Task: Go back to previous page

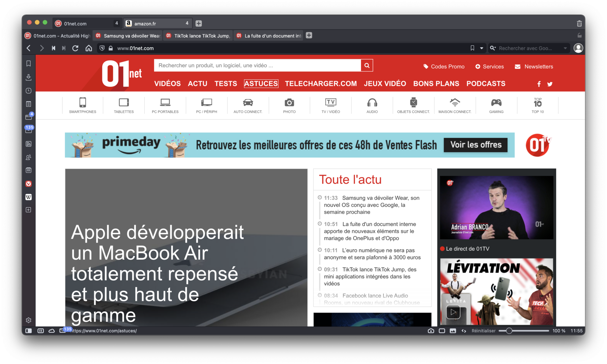Action: (x=29, y=48)
